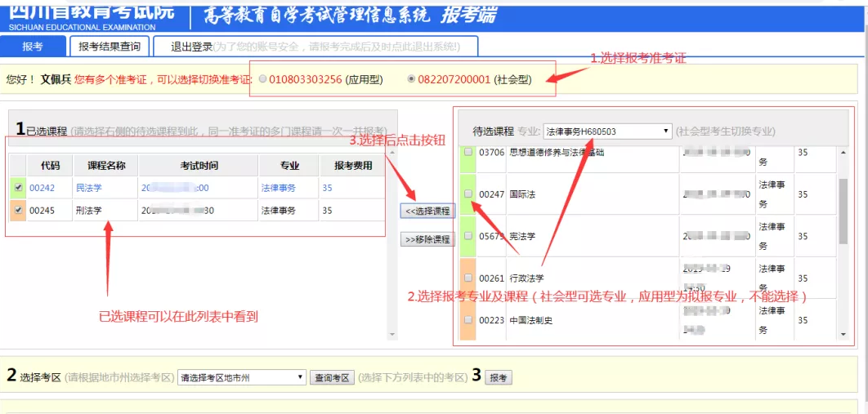The height and width of the screenshot is (414, 868).
Task: Click the 报考费用 column header
Action: tap(353, 165)
